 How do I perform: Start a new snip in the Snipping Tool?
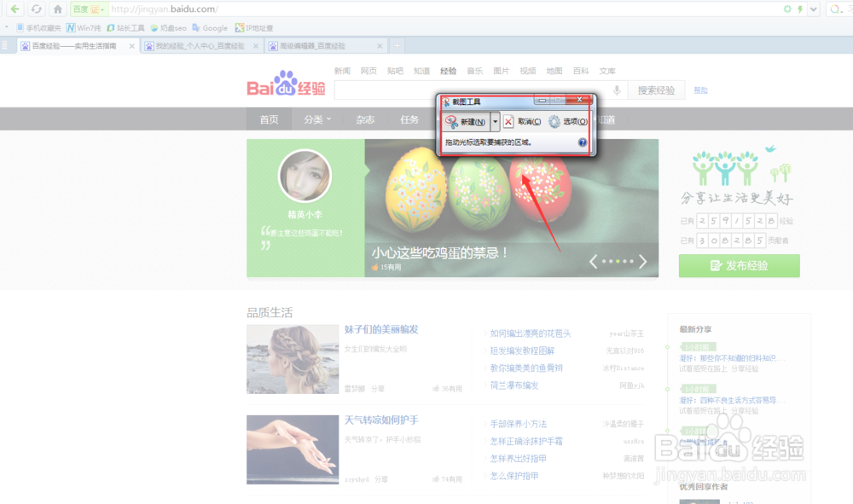465,122
